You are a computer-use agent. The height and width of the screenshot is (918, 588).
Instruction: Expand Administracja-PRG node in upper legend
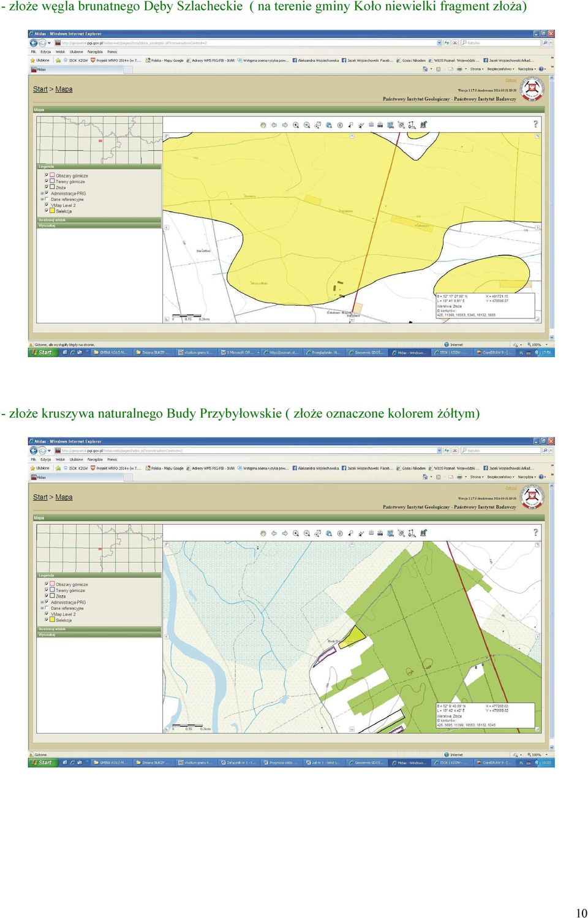pyautogui.click(x=42, y=194)
